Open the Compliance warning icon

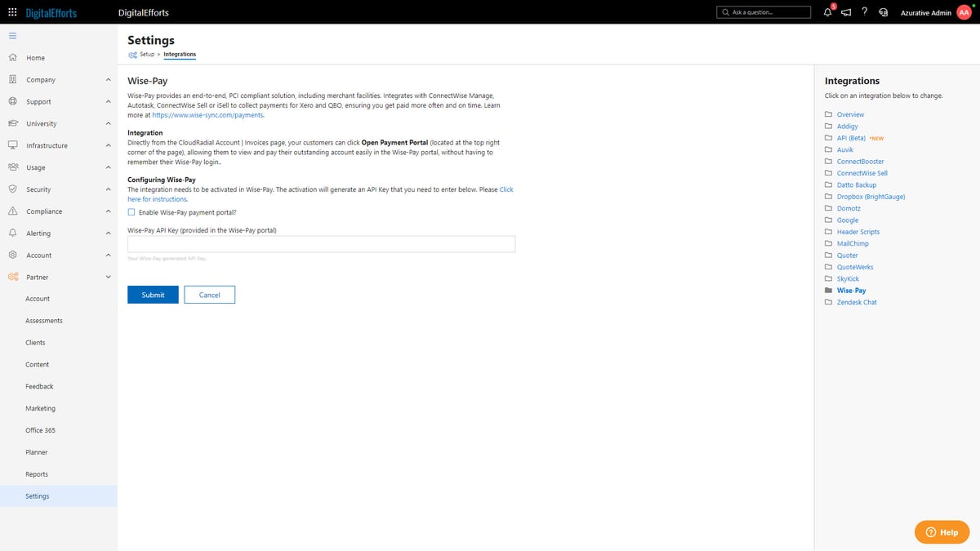(x=13, y=211)
